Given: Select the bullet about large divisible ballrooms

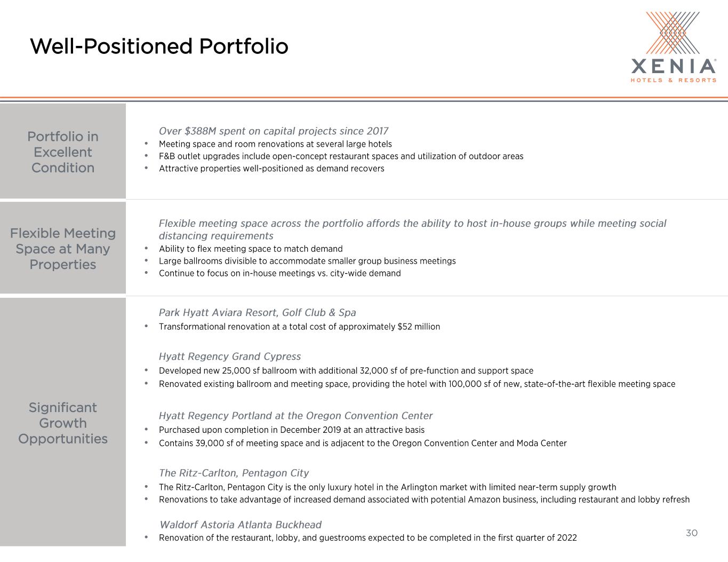Looking at the screenshot, I should [x=307, y=261].
